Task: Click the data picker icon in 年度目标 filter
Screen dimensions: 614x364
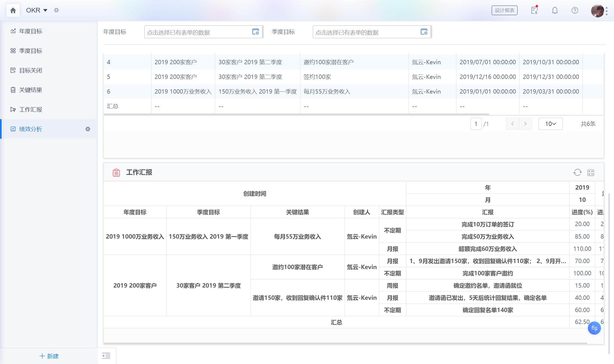Action: [x=256, y=32]
